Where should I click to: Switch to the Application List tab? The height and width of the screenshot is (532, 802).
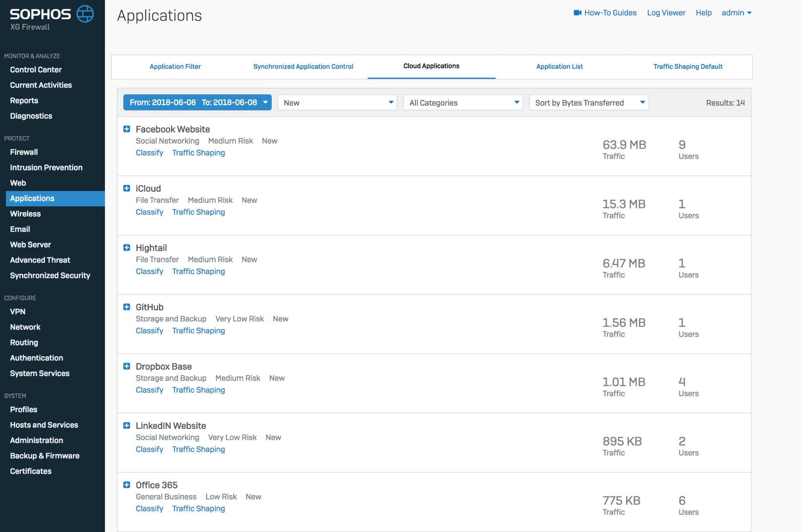560,67
